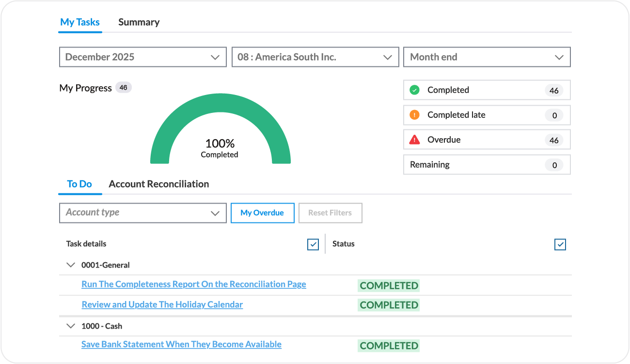The height and width of the screenshot is (364, 630).
Task: Open Run The Completeness Report task link
Action: point(194,285)
